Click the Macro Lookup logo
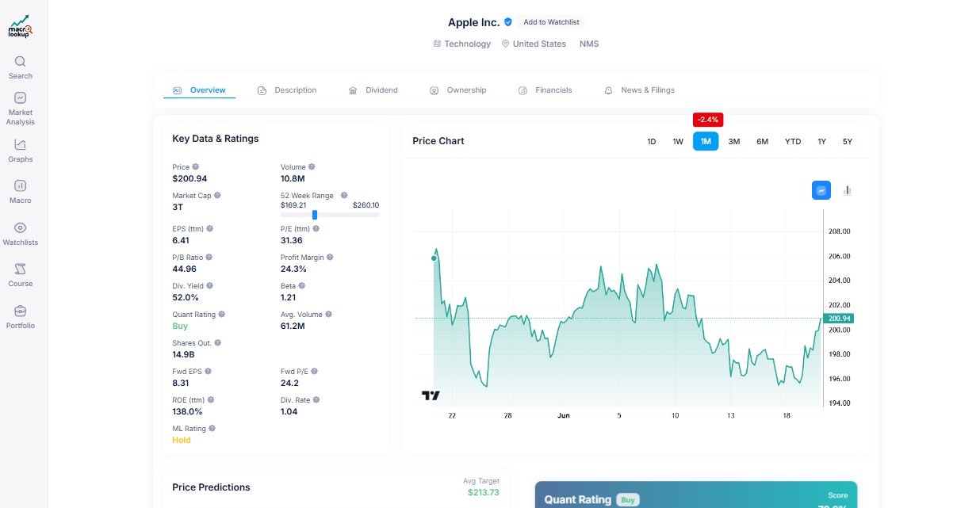The width and height of the screenshot is (980, 508). pos(20,26)
